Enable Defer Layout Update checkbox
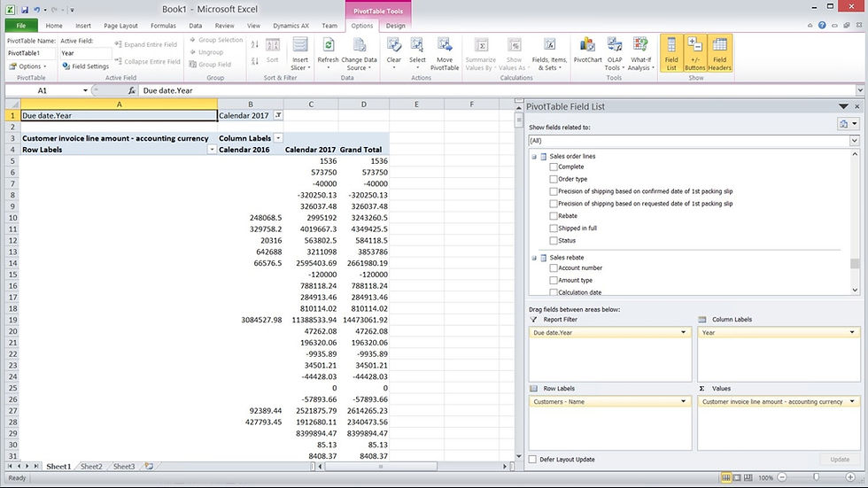868x488 pixels. click(x=532, y=460)
